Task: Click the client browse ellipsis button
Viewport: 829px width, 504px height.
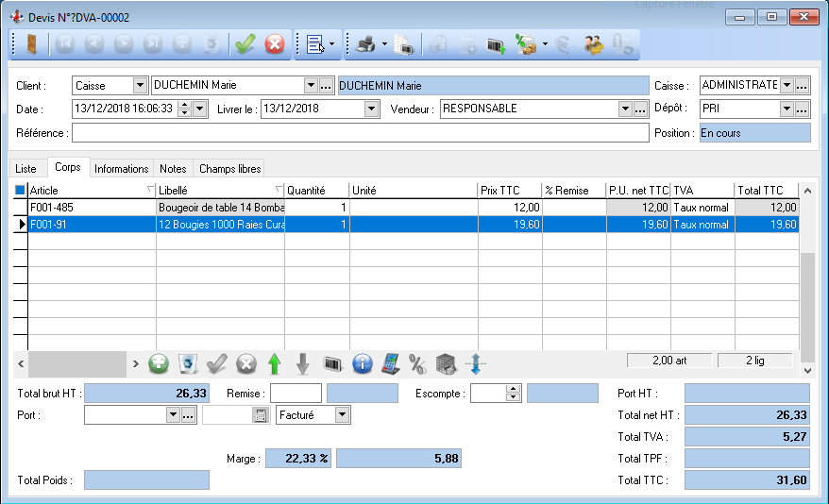Action: click(326, 85)
